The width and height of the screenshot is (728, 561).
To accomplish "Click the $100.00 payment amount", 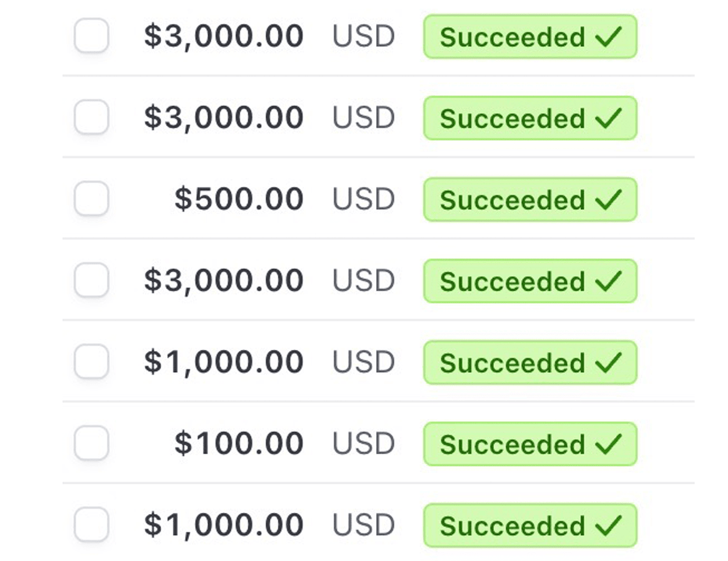I will coord(239,444).
